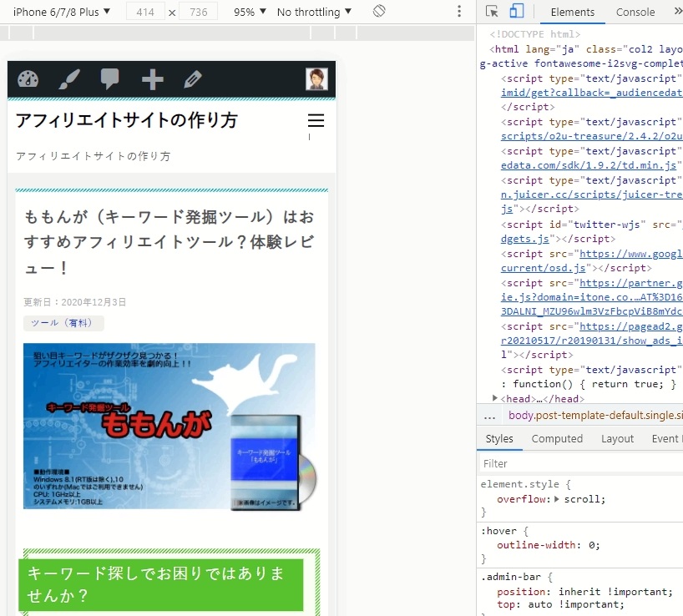Click the 更新日：2020年12月3日 date text
Screen dimensions: 683x616
pos(75,302)
